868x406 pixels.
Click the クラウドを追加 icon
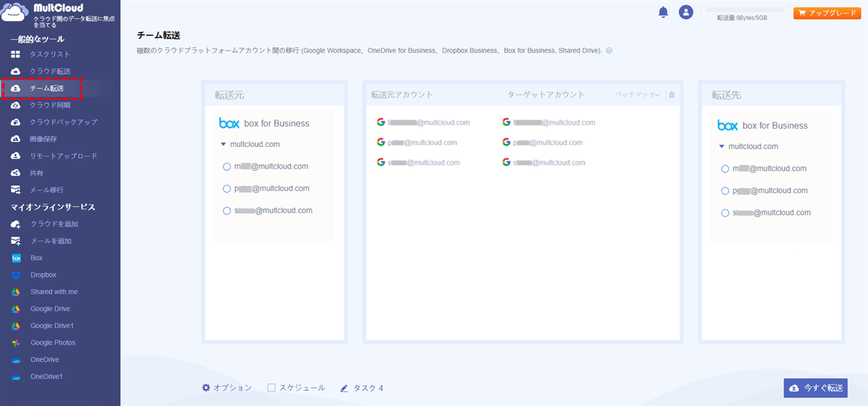click(x=15, y=224)
